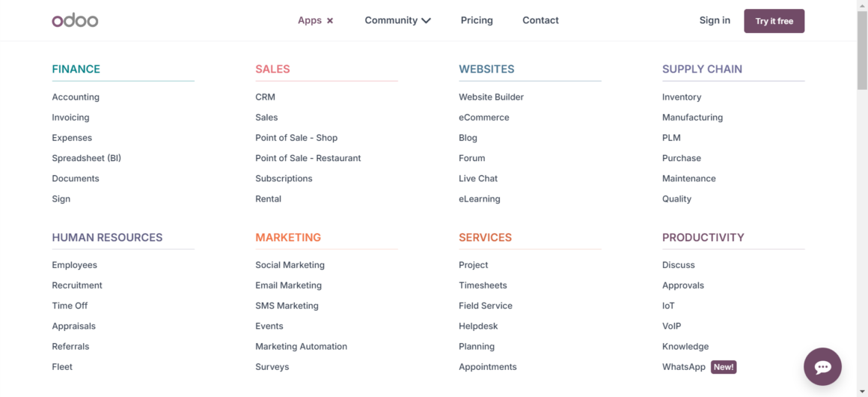The image size is (868, 397).
Task: Open the live chat bubble icon
Action: tap(822, 367)
